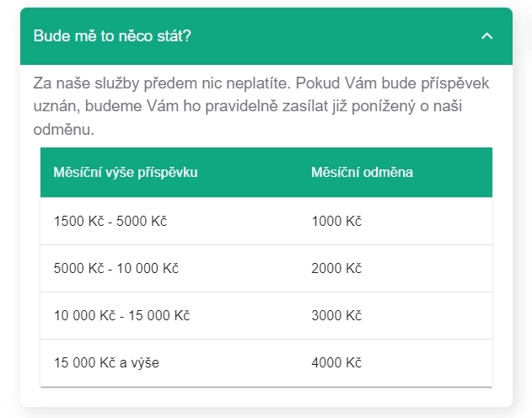Image resolution: width=532 pixels, height=418 pixels.
Task: Click the 'Měsíční výše příspěvku' column header
Action: tap(126, 173)
